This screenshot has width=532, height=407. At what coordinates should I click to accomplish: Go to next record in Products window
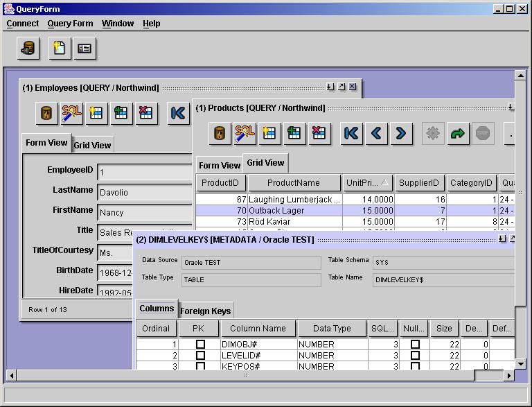[x=401, y=133]
